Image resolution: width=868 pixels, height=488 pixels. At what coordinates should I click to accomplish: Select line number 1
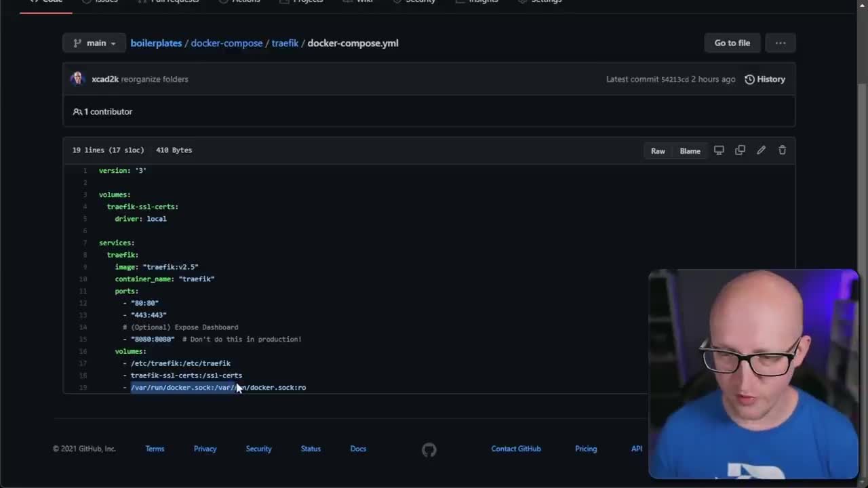[84, 171]
